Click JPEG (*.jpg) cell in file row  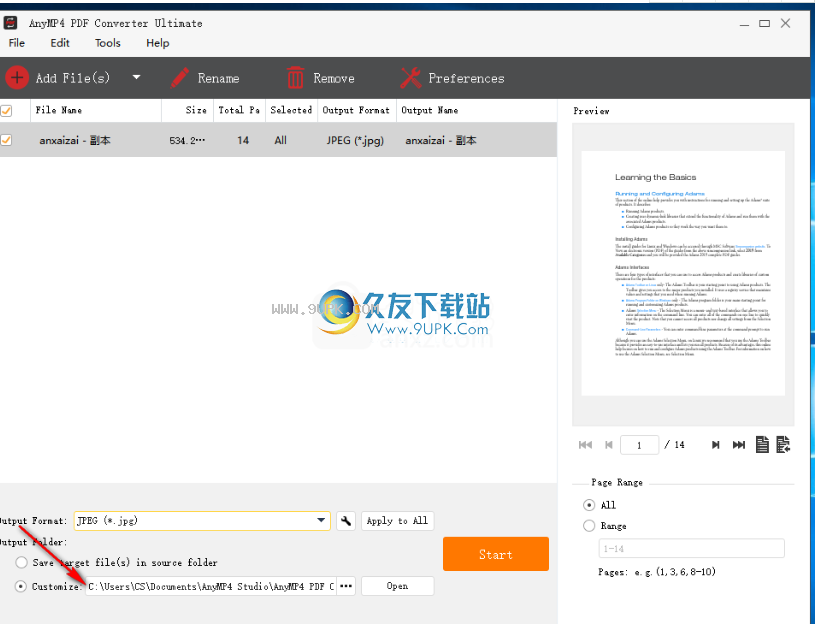pyautogui.click(x=356, y=140)
